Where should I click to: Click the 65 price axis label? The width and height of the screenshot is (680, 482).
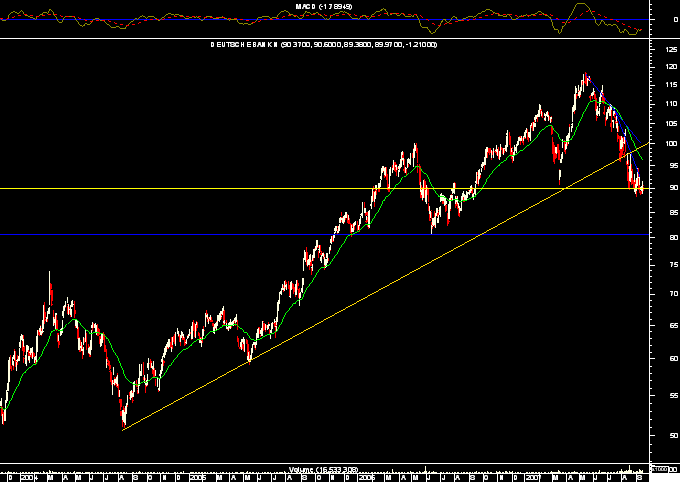pos(673,325)
